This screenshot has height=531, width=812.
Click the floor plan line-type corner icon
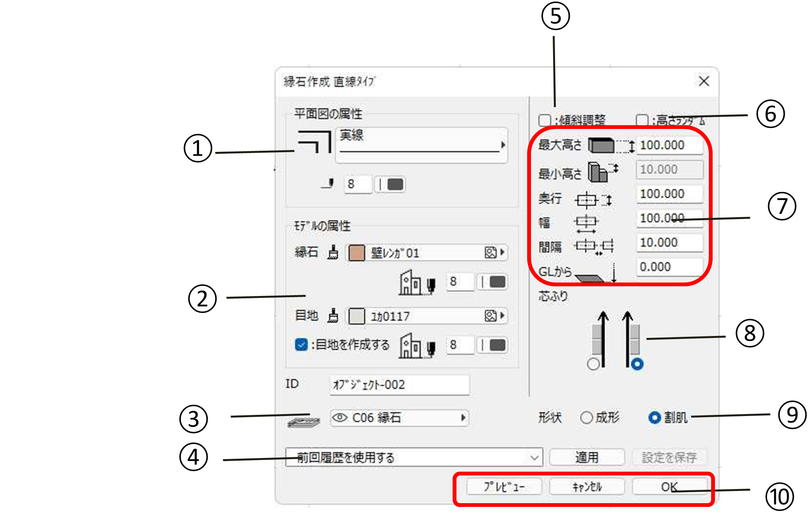314,142
